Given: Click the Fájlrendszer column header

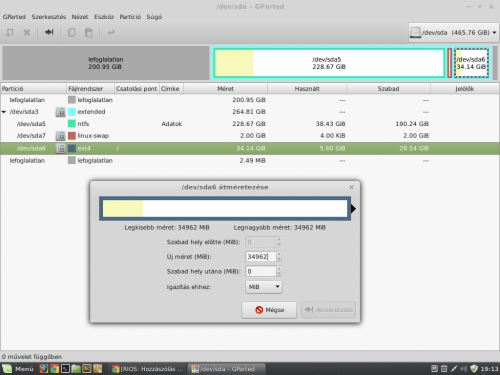Looking at the screenshot, I should pos(90,89).
